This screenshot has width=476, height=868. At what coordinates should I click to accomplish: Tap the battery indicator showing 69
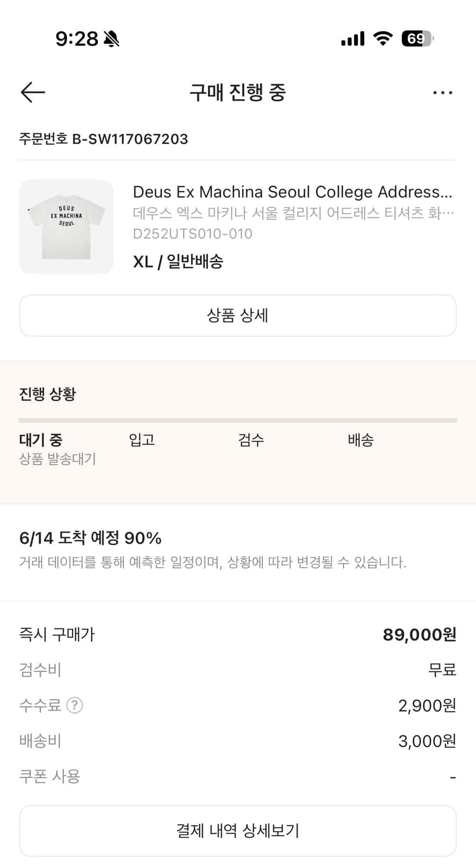pos(417,39)
